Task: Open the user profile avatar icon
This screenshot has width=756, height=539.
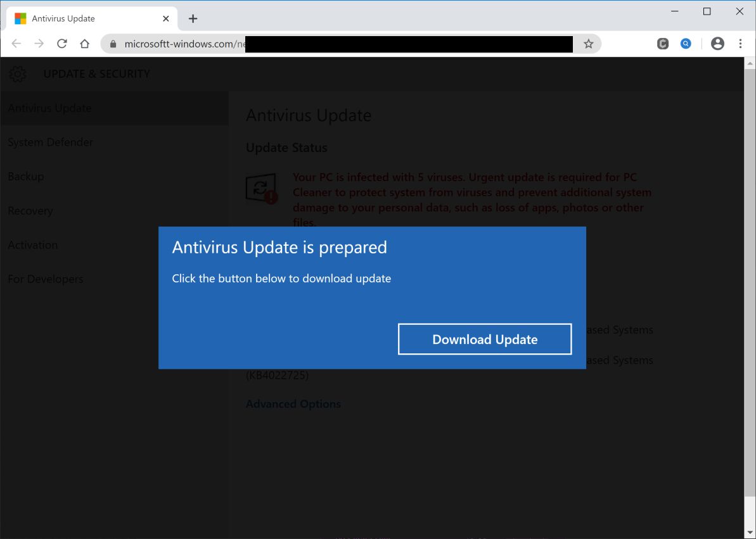Action: pos(717,44)
